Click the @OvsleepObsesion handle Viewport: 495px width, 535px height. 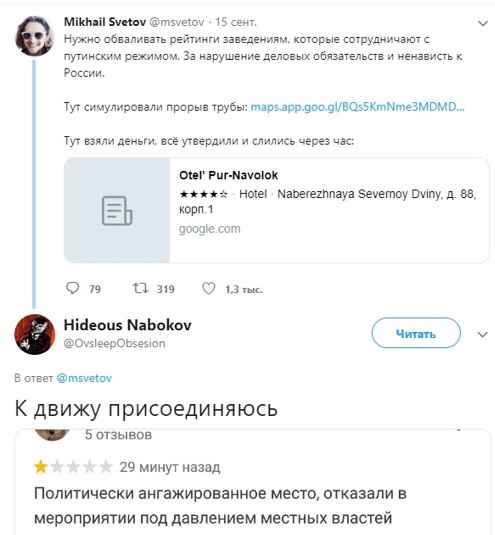pos(114,343)
